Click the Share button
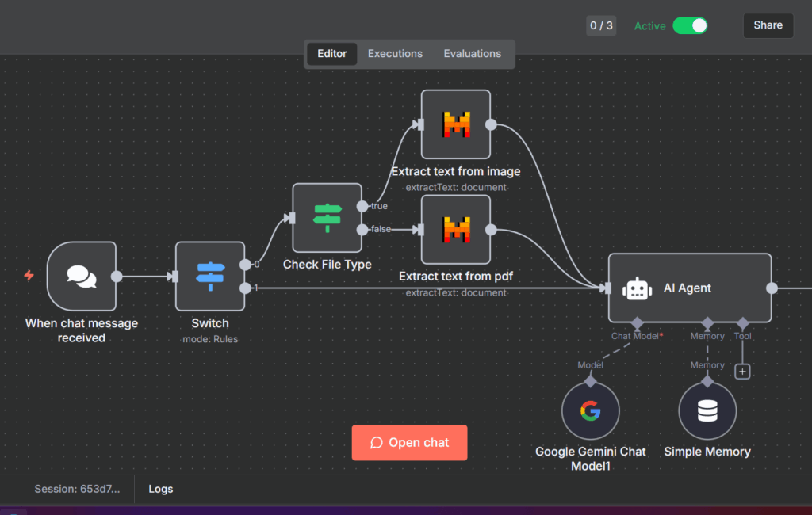The image size is (812, 515). [x=768, y=25]
